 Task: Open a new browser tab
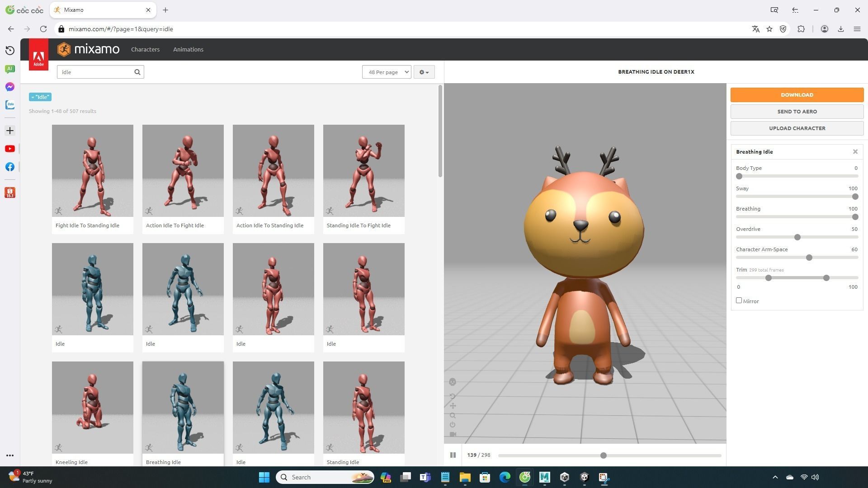tap(165, 10)
